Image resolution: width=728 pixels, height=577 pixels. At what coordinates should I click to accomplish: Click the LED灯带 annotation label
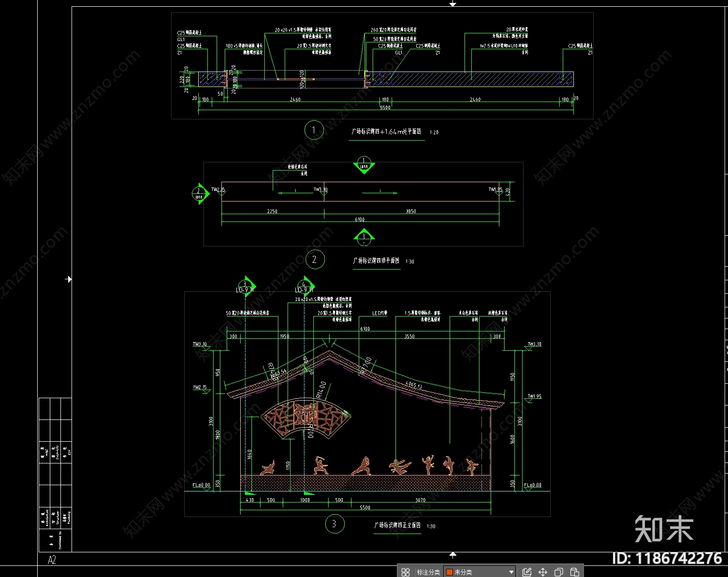[x=380, y=313]
